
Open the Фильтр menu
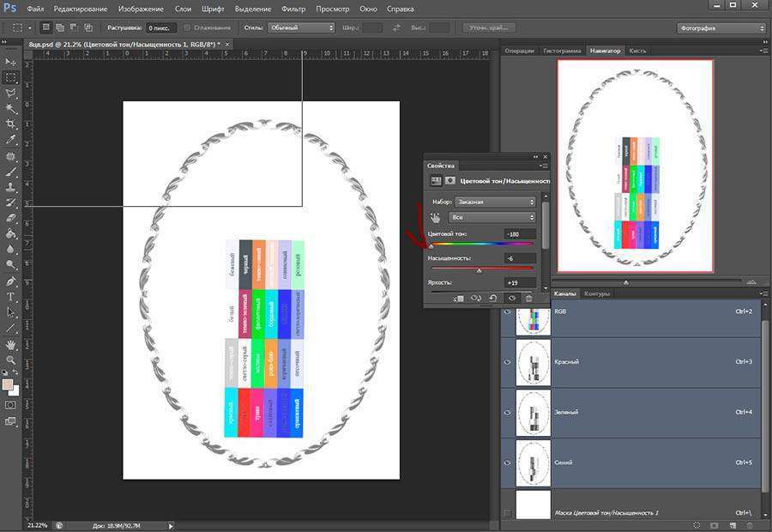[x=293, y=9]
